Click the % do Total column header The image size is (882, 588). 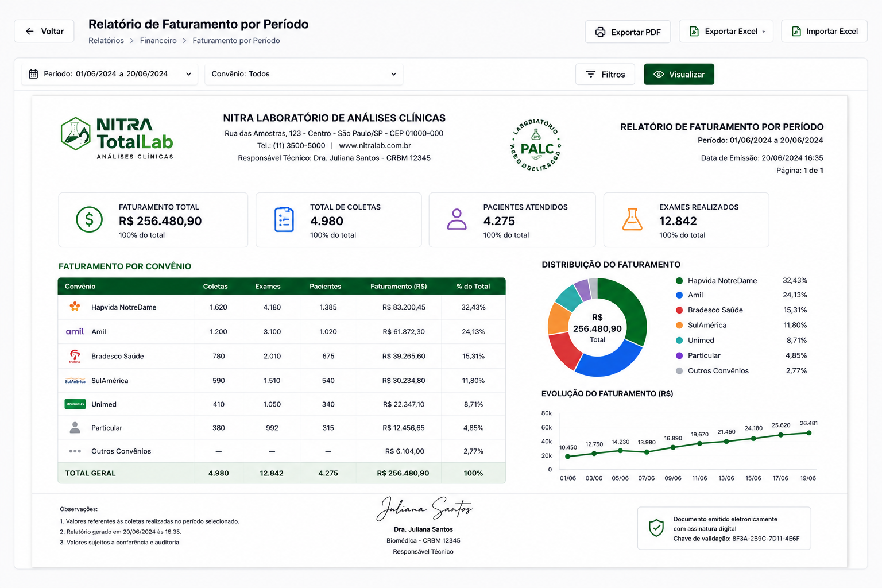[x=473, y=287]
